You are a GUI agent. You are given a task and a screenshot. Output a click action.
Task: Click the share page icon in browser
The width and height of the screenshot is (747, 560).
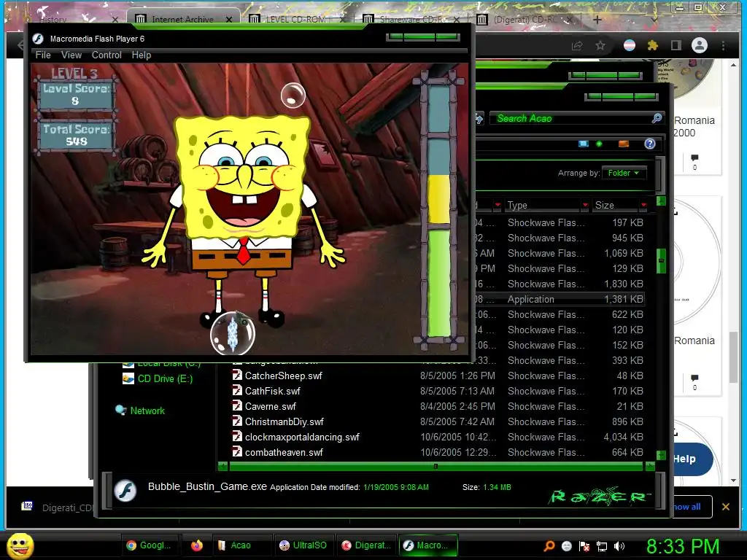click(578, 45)
